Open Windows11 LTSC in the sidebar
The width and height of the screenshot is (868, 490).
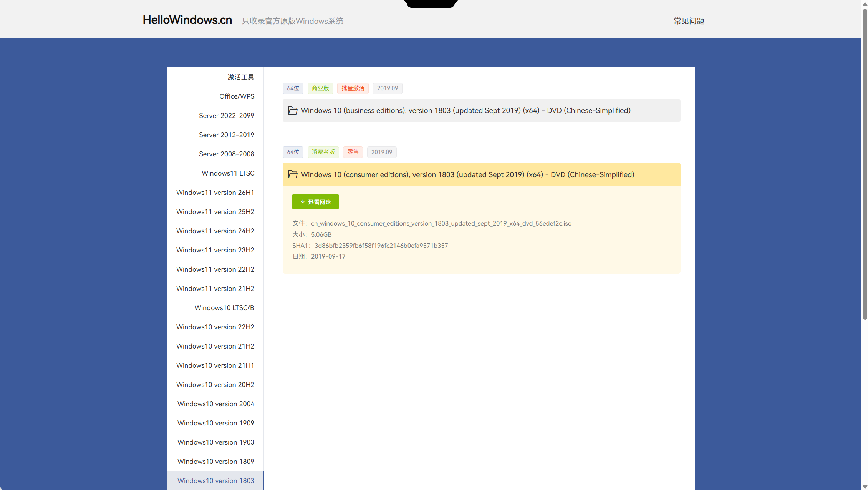(x=215, y=173)
